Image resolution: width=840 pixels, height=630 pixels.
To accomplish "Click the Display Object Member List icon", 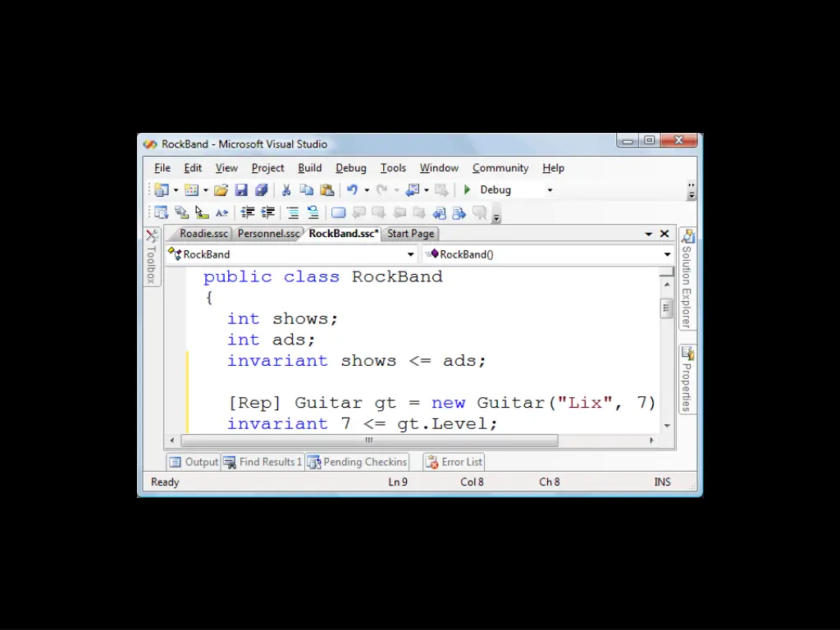I will pos(162,212).
